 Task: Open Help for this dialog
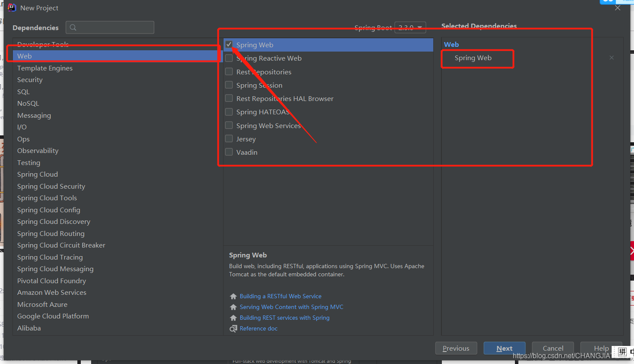[601, 348]
